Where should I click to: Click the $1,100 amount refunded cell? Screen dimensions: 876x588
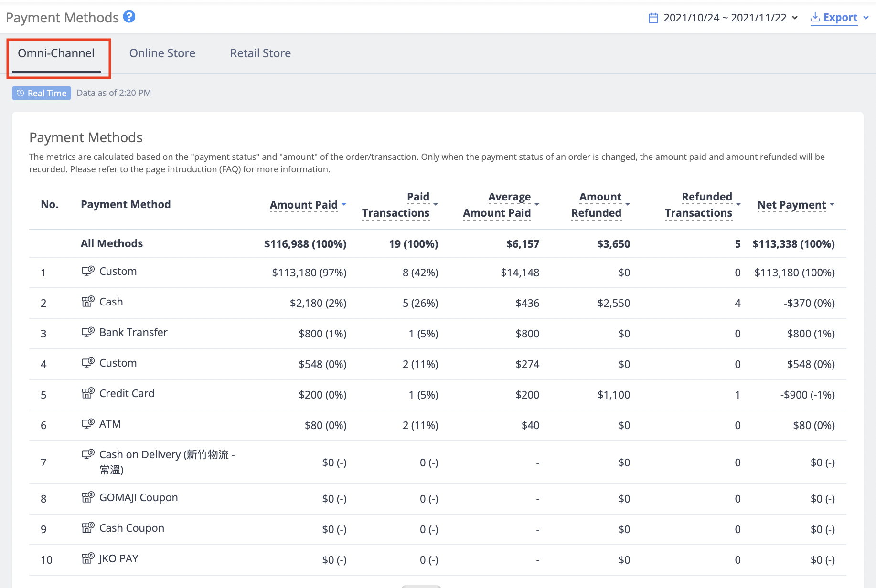coord(614,395)
